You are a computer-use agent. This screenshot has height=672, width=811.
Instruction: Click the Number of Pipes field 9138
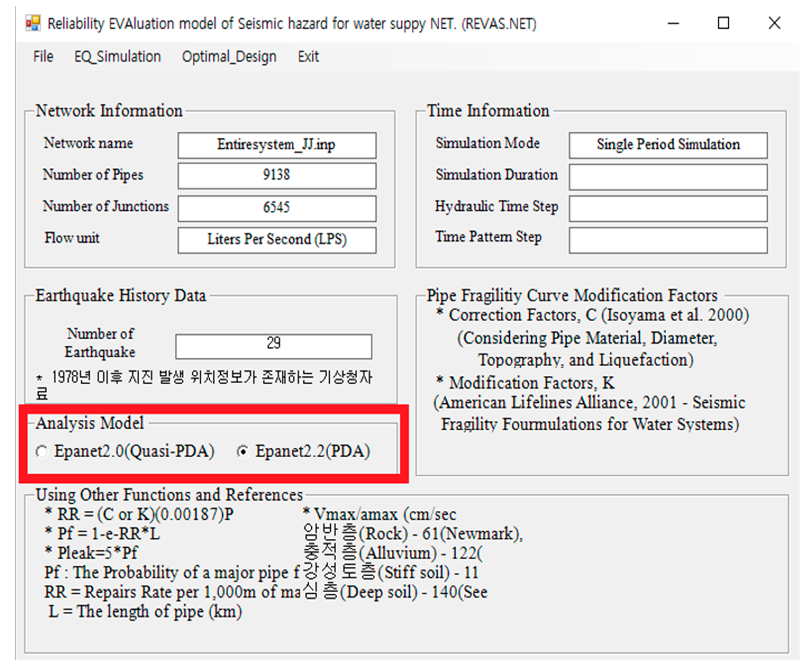point(277,176)
